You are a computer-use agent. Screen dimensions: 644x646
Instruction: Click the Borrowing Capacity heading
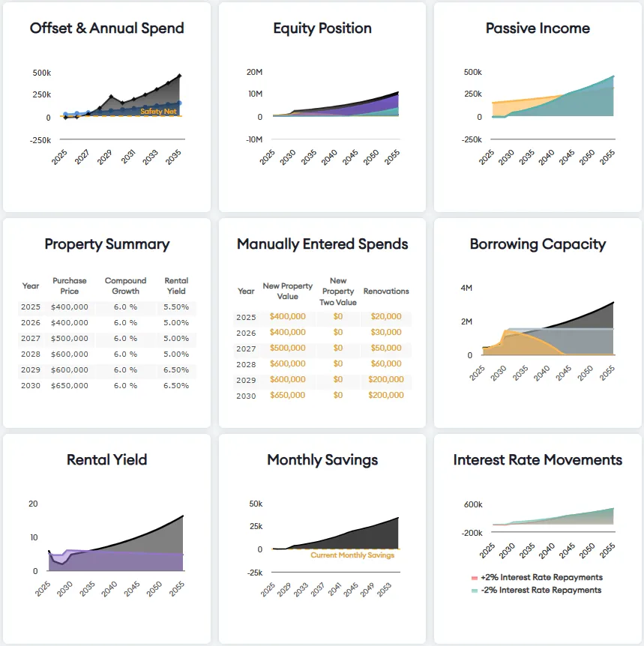pyautogui.click(x=538, y=244)
